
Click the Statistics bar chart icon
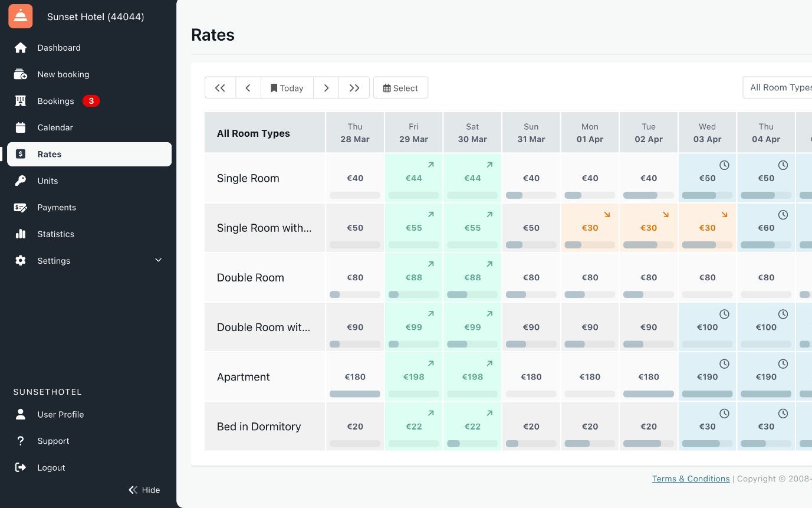(21, 234)
